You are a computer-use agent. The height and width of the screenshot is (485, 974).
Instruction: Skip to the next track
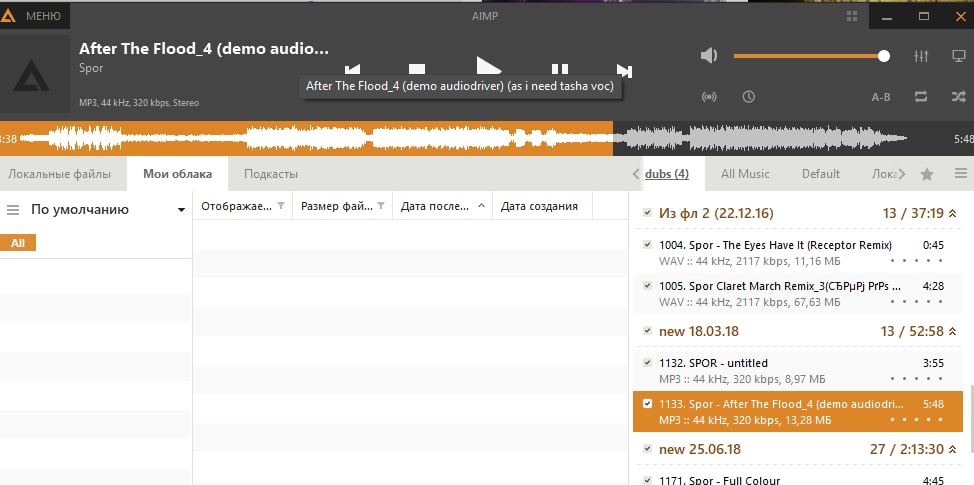624,71
